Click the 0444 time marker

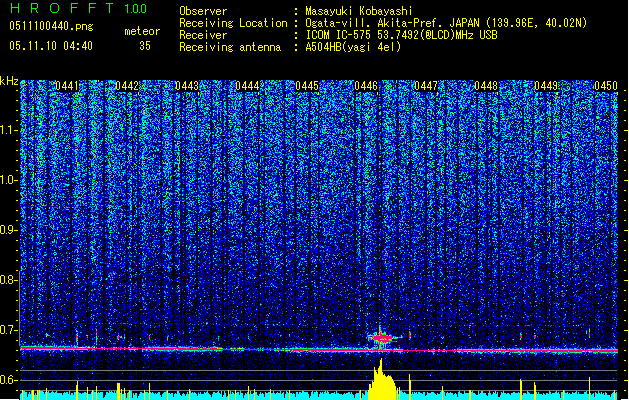[247, 86]
